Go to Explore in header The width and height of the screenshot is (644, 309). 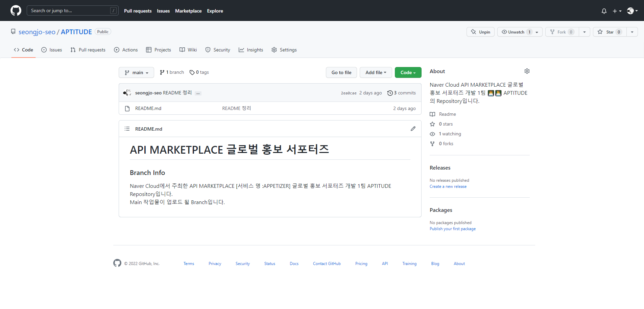tap(215, 11)
